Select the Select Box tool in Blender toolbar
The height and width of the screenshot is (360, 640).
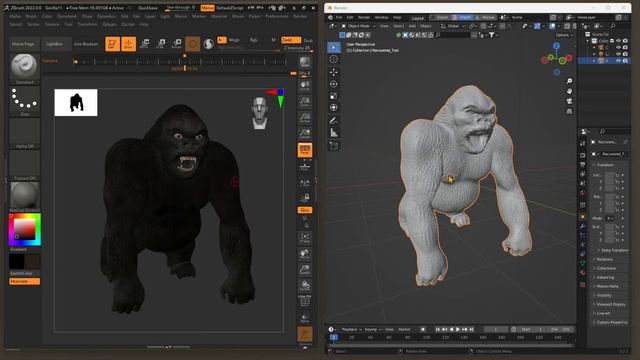pyautogui.click(x=333, y=47)
